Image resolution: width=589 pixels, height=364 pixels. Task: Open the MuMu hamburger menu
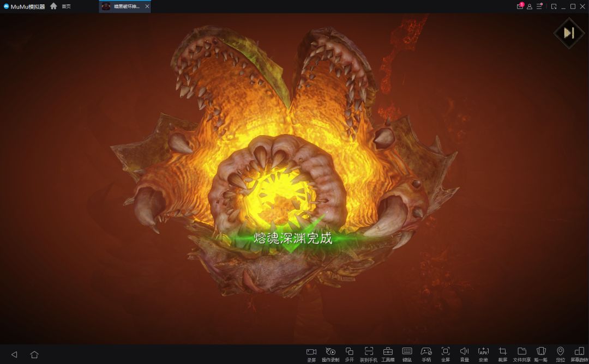539,7
